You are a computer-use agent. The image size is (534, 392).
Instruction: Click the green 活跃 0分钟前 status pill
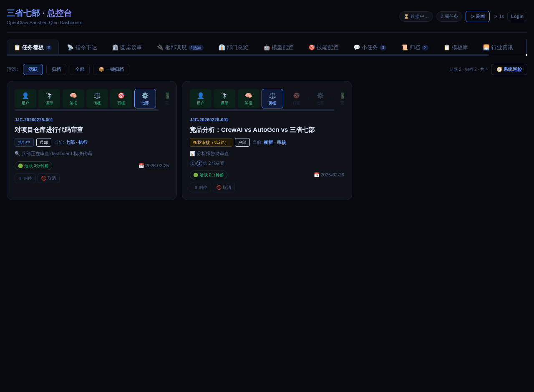(33, 166)
